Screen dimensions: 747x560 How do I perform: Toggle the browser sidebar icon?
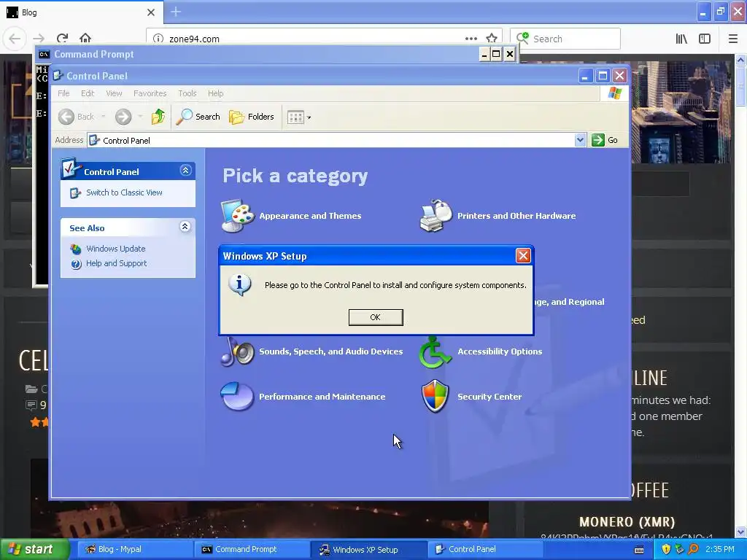(x=705, y=39)
